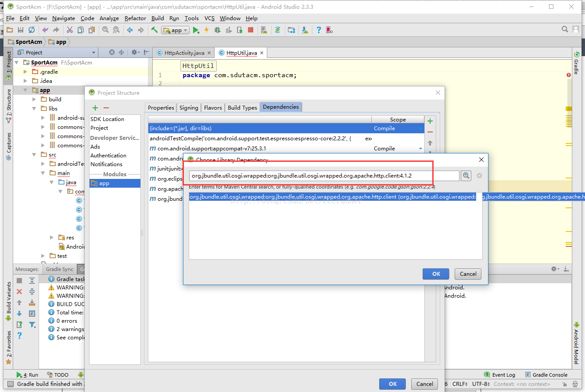Expand the .idea folder

pyautogui.click(x=25, y=81)
